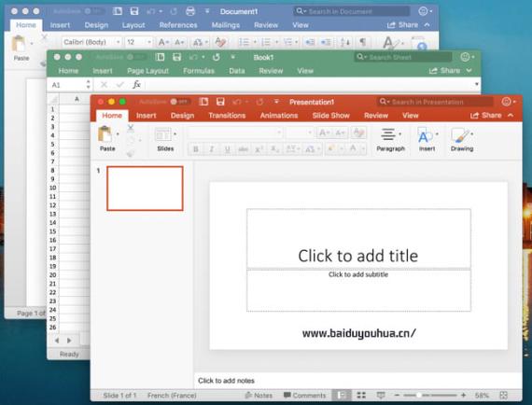Increase font size in PowerPoint ribbon
The width and height of the screenshot is (532, 405).
point(325,133)
